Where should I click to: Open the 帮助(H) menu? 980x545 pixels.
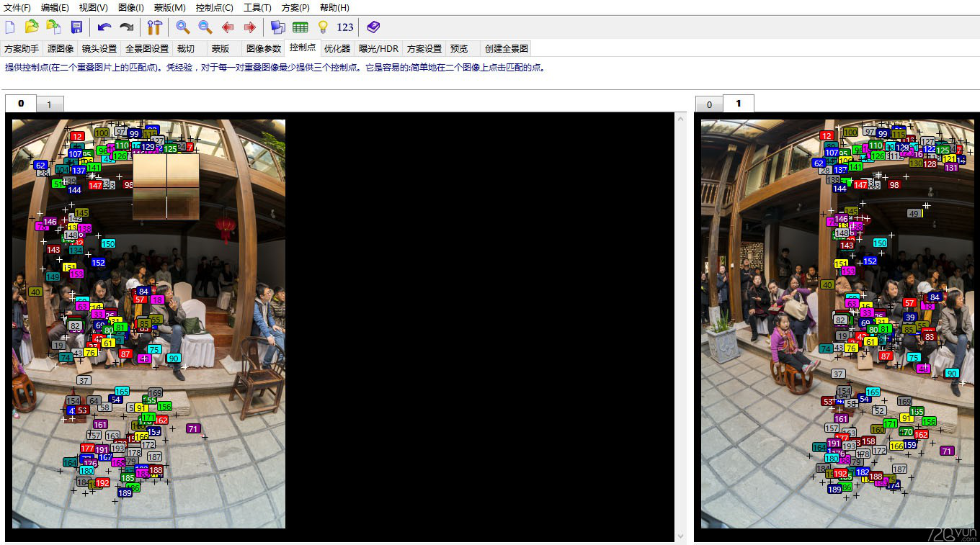coord(334,7)
